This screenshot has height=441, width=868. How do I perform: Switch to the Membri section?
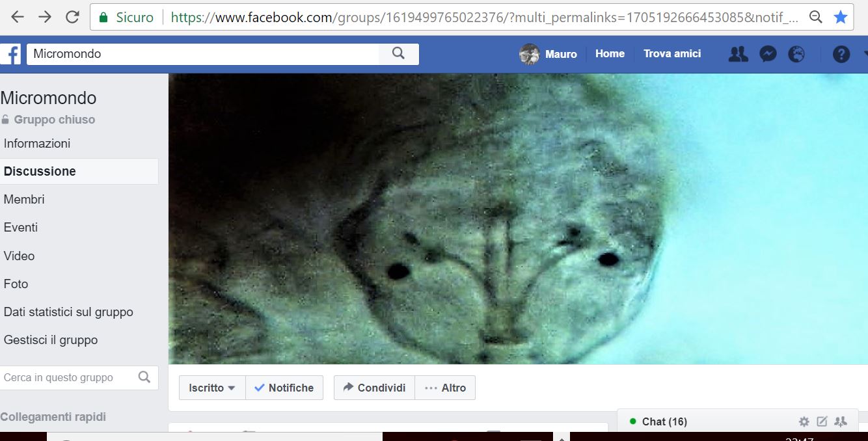pos(24,199)
